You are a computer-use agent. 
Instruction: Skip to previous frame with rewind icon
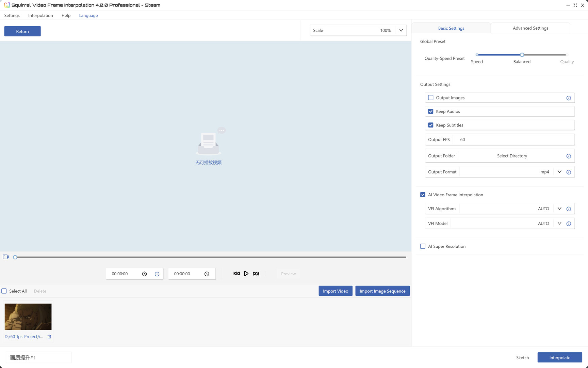pyautogui.click(x=236, y=274)
